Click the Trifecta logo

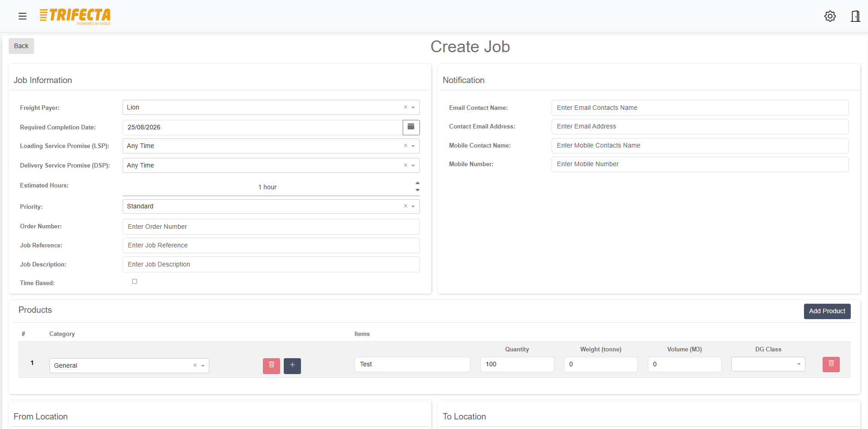pos(75,17)
